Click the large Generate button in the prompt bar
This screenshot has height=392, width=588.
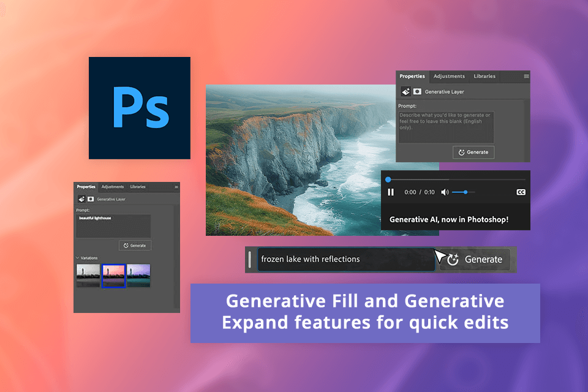(x=475, y=259)
